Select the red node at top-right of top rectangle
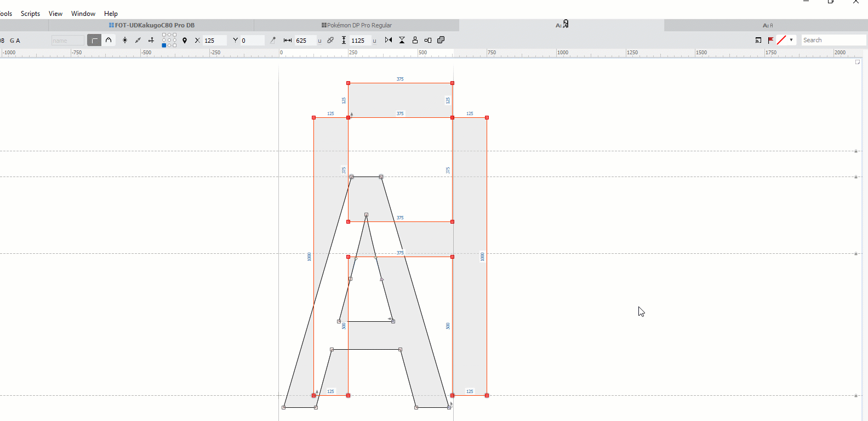This screenshot has width=868, height=421. (x=452, y=83)
